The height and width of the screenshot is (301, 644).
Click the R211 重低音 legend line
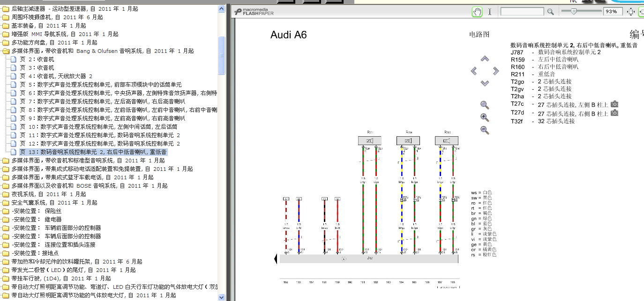pyautogui.click(x=533, y=74)
